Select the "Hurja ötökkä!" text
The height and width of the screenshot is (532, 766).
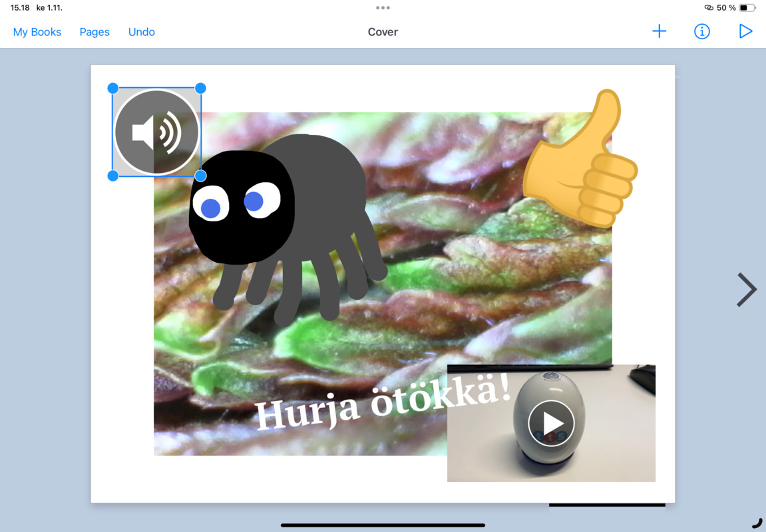coord(383,404)
